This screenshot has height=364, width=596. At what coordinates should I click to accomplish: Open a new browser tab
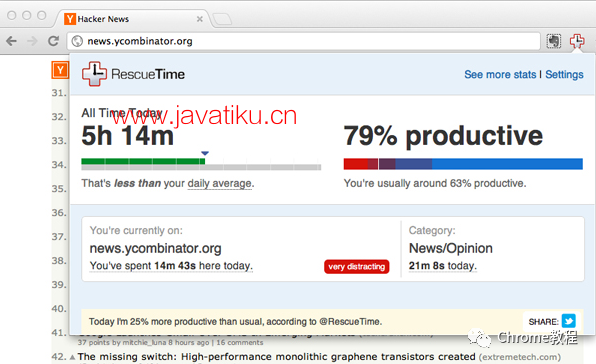tap(222, 19)
